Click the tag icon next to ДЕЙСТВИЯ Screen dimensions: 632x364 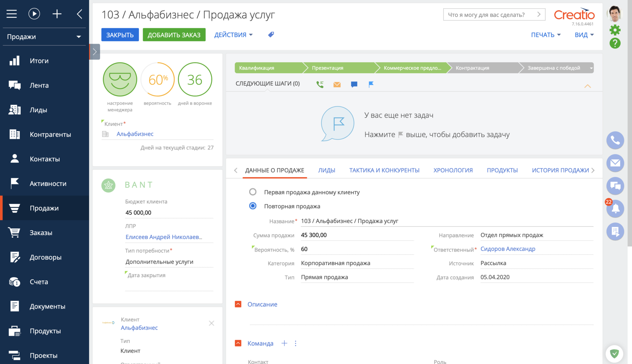click(271, 35)
